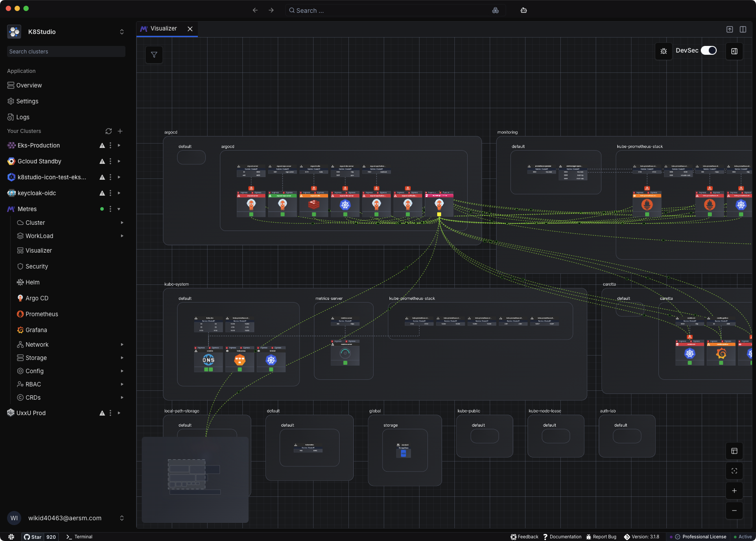Close the Visualizer tab

(190, 29)
